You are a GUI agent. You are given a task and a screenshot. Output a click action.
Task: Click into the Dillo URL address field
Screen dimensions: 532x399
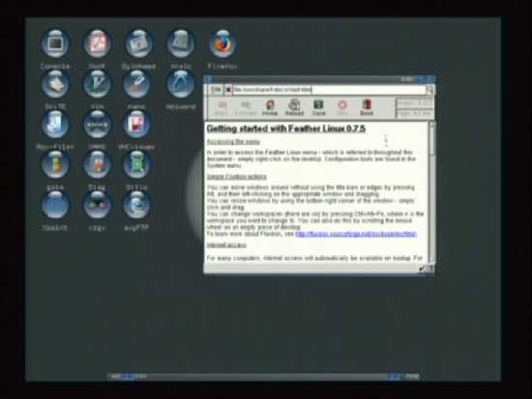(x=329, y=90)
